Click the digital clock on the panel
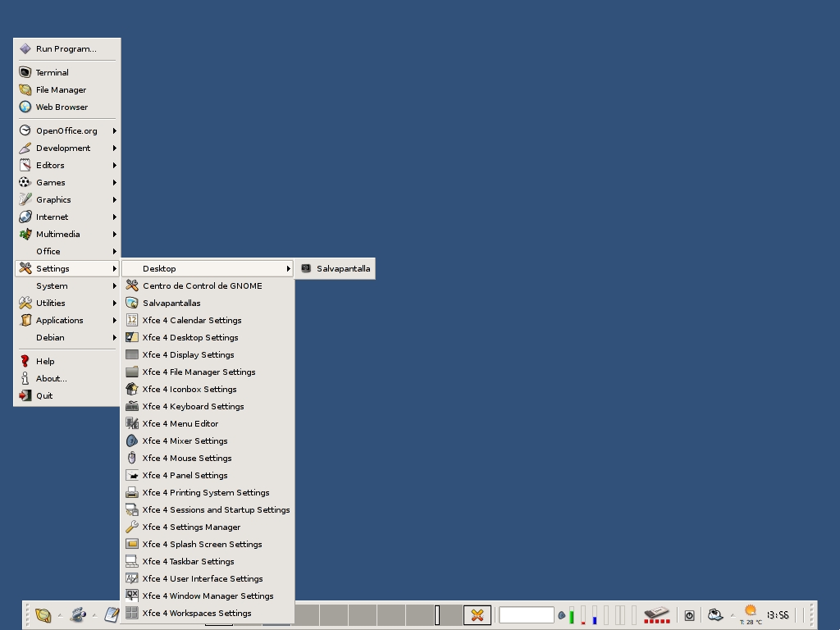This screenshot has width=840, height=630. [x=778, y=615]
